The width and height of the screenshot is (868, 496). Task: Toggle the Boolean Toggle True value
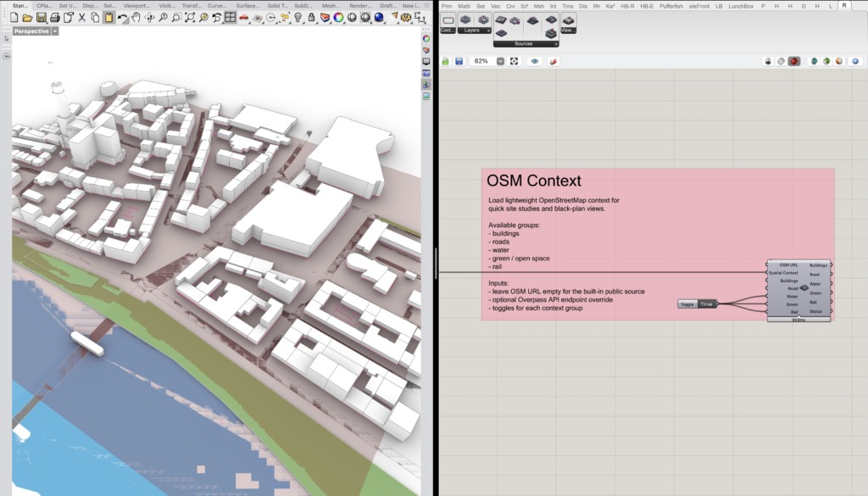pos(706,304)
